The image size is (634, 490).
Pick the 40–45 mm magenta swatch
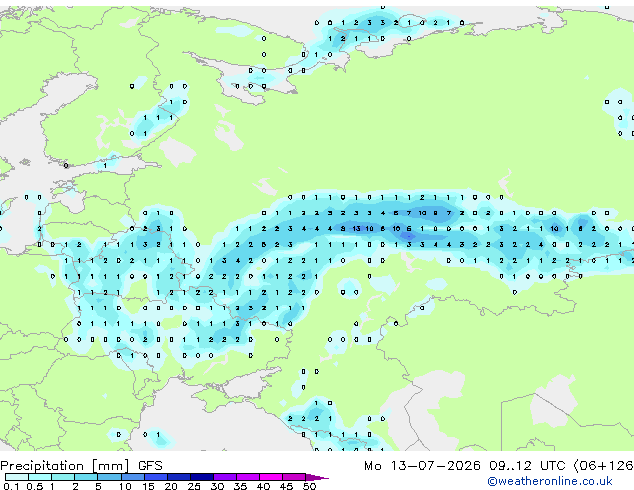click(271, 477)
